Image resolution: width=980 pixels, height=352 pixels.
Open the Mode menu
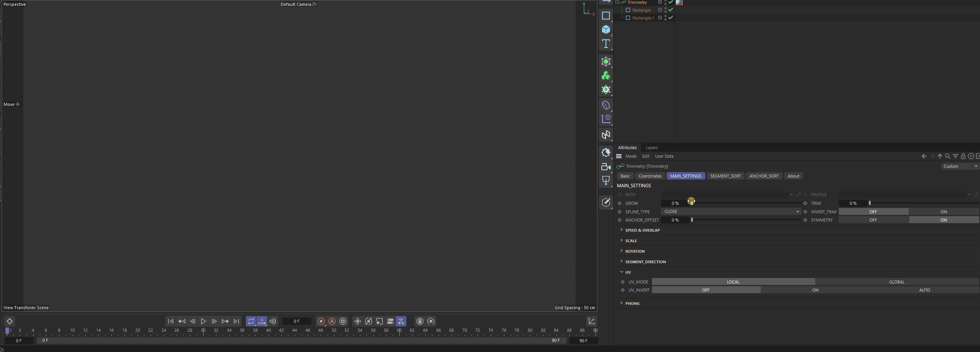631,156
